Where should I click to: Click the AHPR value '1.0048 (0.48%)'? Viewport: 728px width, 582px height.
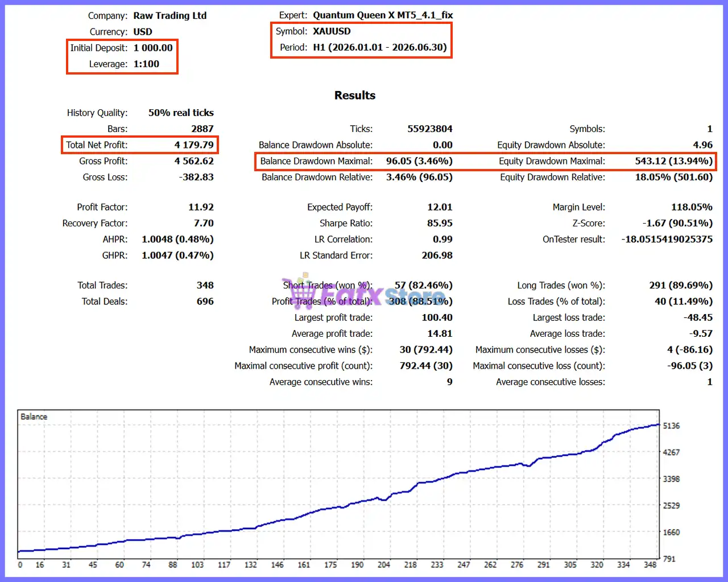pyautogui.click(x=177, y=239)
